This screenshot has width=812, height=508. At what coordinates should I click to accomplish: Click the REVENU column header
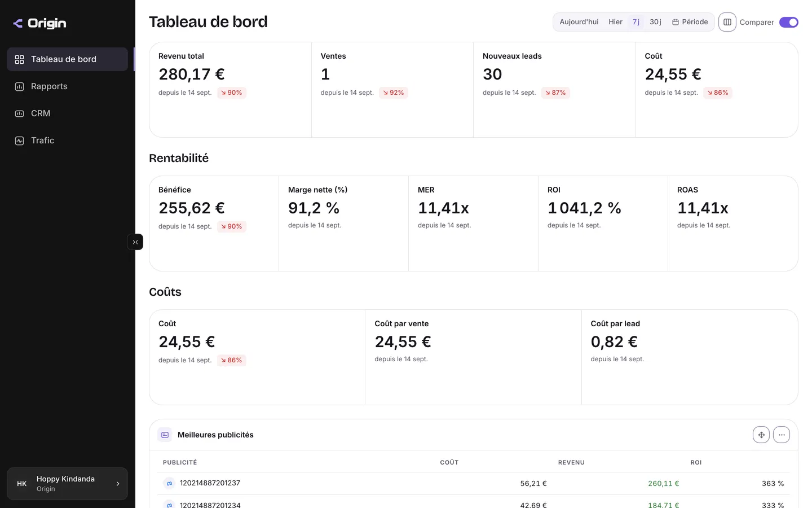(571, 462)
